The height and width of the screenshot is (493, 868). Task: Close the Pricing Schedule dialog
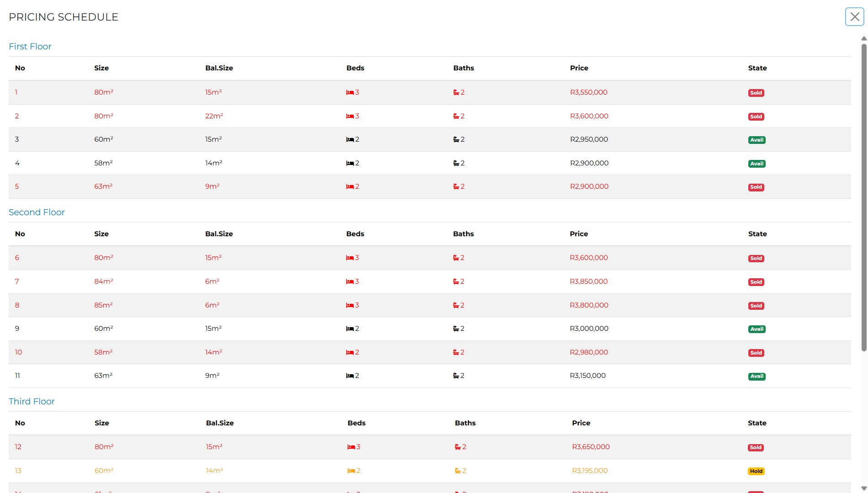854,17
